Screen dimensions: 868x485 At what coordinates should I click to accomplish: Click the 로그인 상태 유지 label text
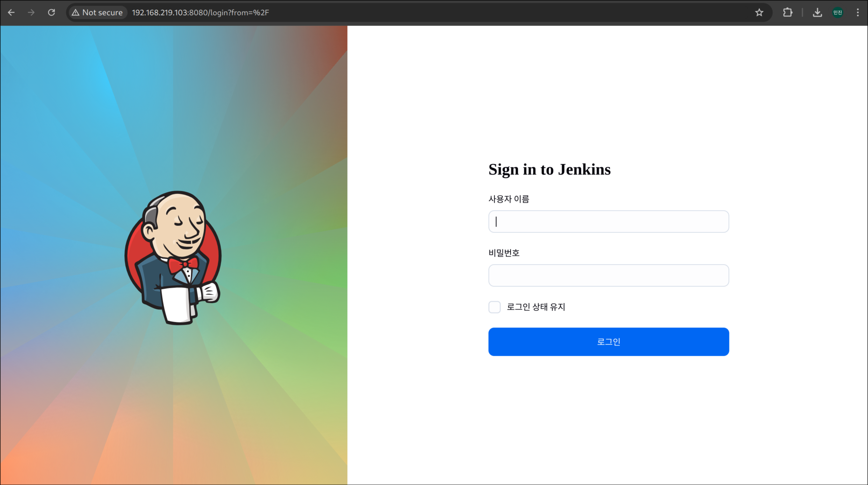tap(536, 307)
